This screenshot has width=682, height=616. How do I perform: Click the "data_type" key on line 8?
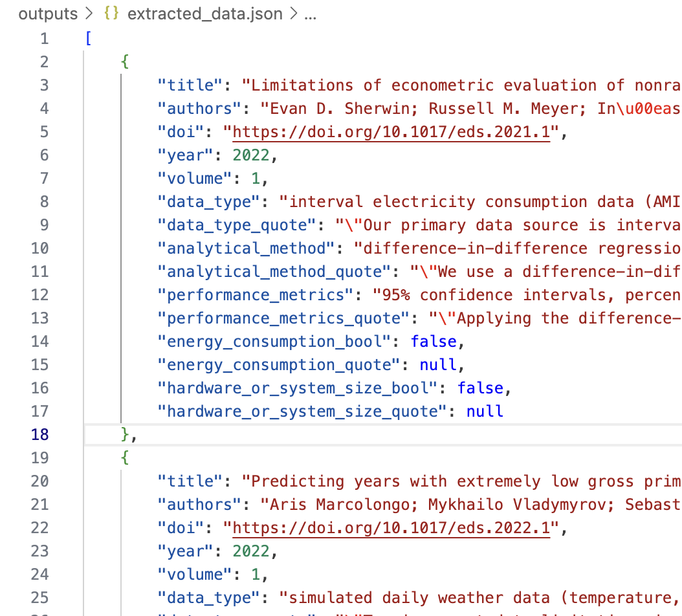coord(209,202)
